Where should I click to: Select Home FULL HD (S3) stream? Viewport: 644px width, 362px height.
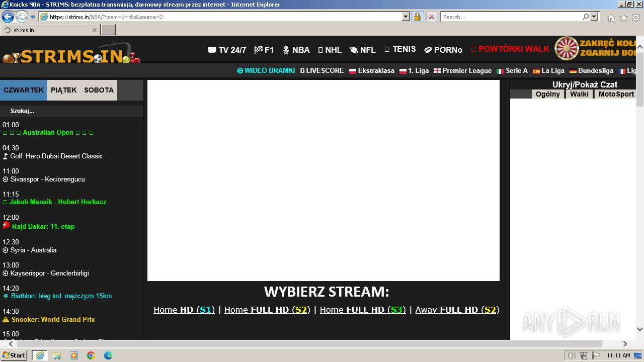point(363,310)
